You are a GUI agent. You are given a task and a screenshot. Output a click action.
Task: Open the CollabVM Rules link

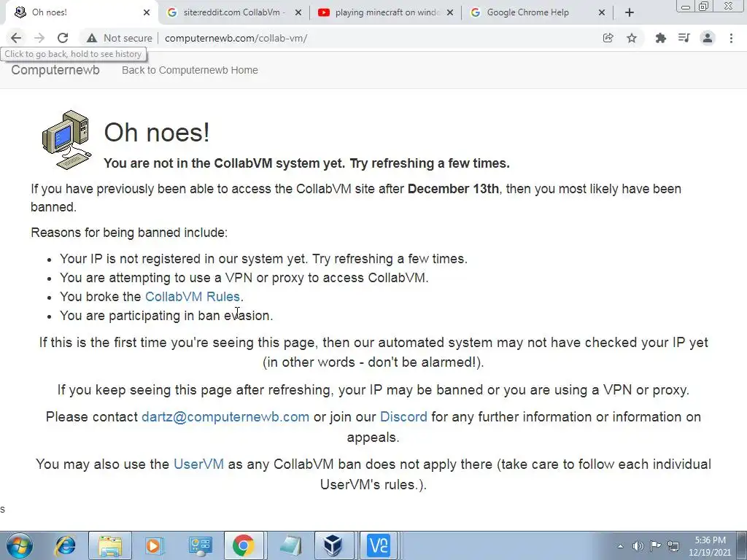click(193, 297)
